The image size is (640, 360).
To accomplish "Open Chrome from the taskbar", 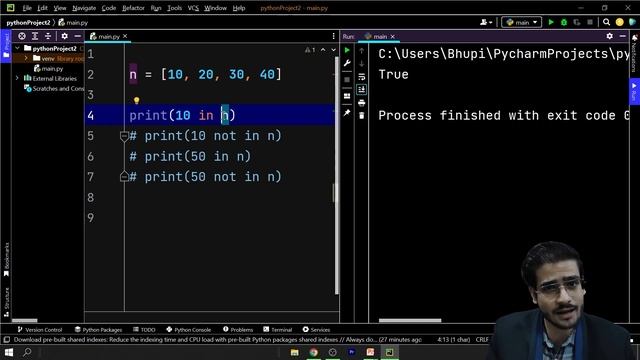I will tap(313, 352).
